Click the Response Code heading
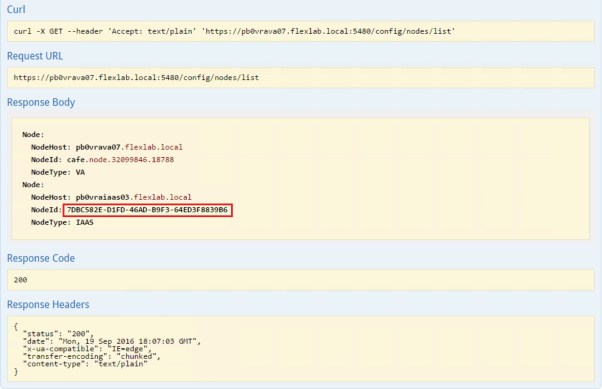This screenshot has width=602, height=389. coord(41,258)
